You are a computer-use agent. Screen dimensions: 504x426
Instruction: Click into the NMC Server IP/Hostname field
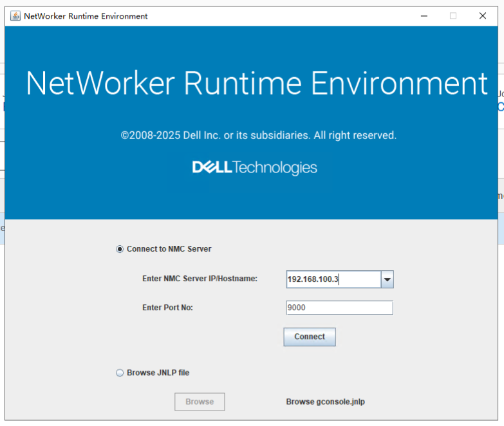[x=333, y=279]
